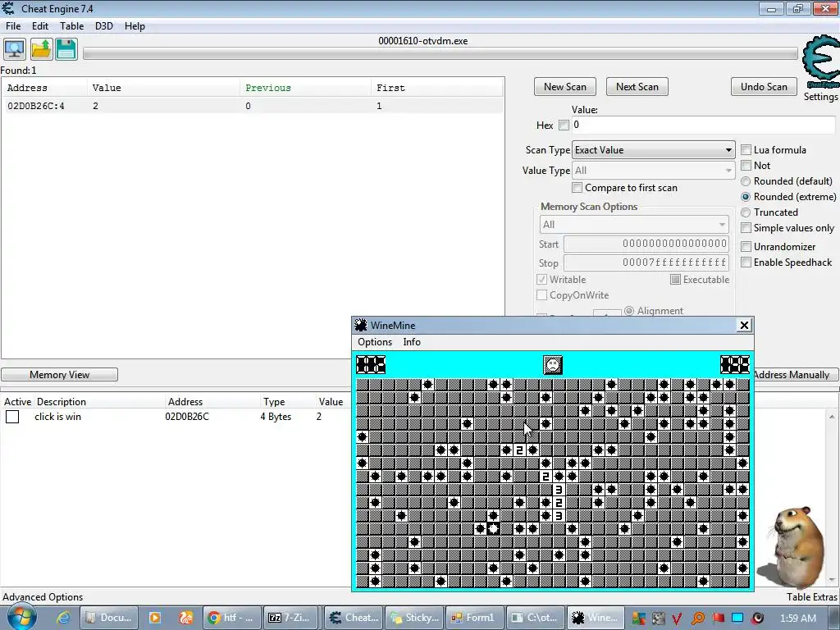Image resolution: width=840 pixels, height=630 pixels.
Task: Click the Undo Scan button
Action: [764, 87]
